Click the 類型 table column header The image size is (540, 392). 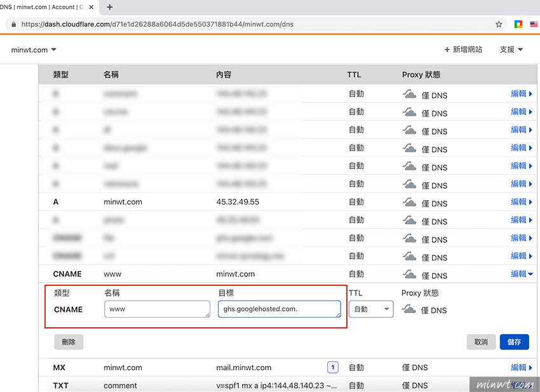[60, 75]
